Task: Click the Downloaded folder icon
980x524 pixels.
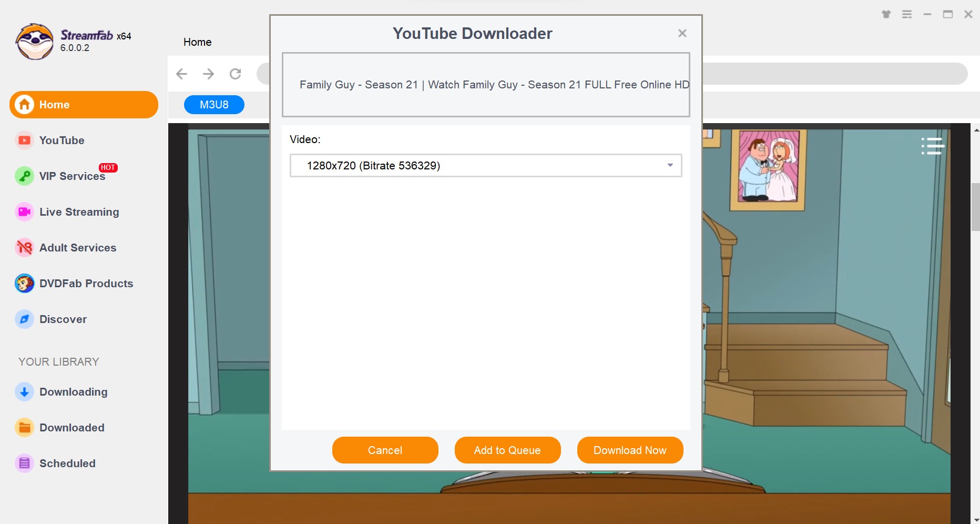Action: pos(24,428)
